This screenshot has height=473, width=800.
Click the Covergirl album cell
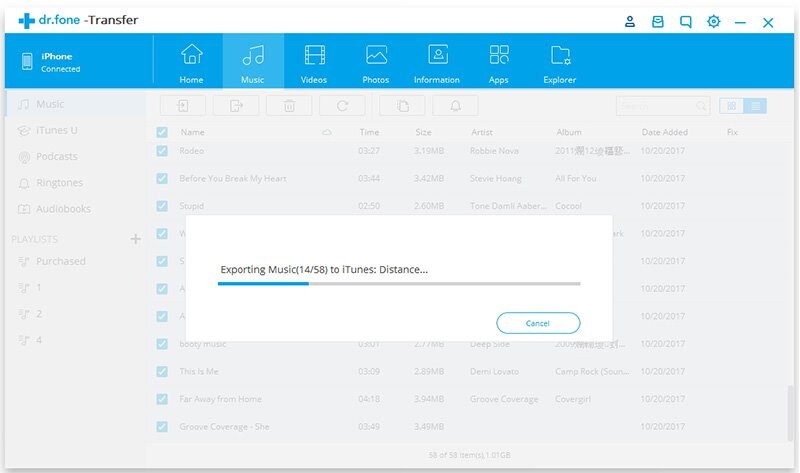coord(573,399)
